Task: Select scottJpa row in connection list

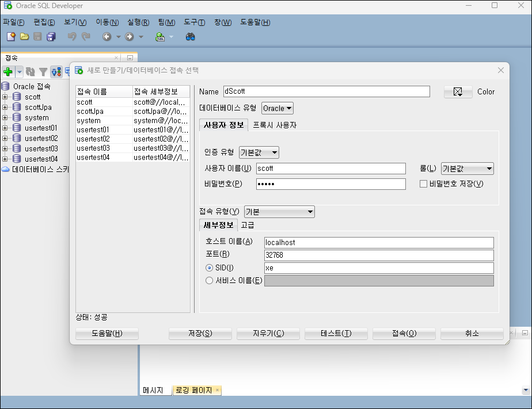Action: 132,112
